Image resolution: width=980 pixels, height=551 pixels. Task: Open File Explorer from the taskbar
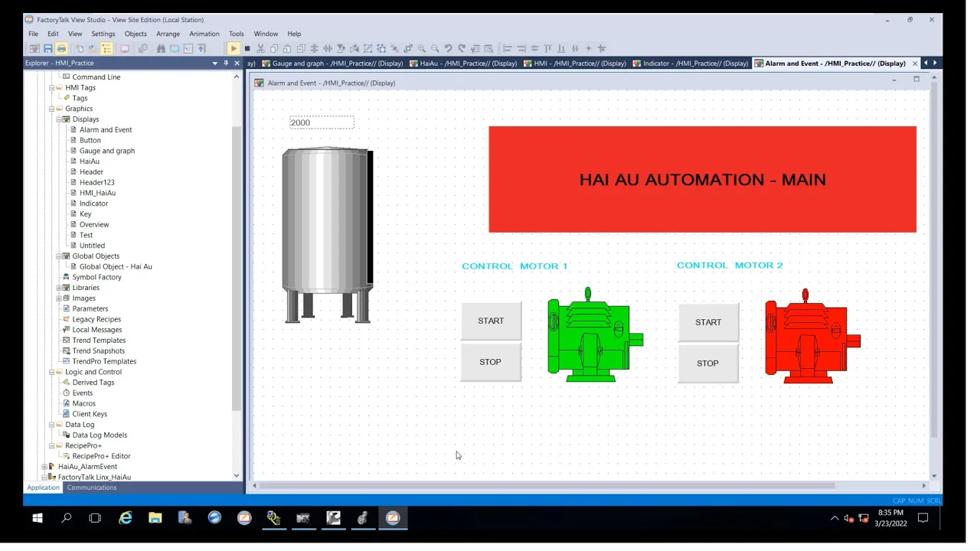(155, 518)
